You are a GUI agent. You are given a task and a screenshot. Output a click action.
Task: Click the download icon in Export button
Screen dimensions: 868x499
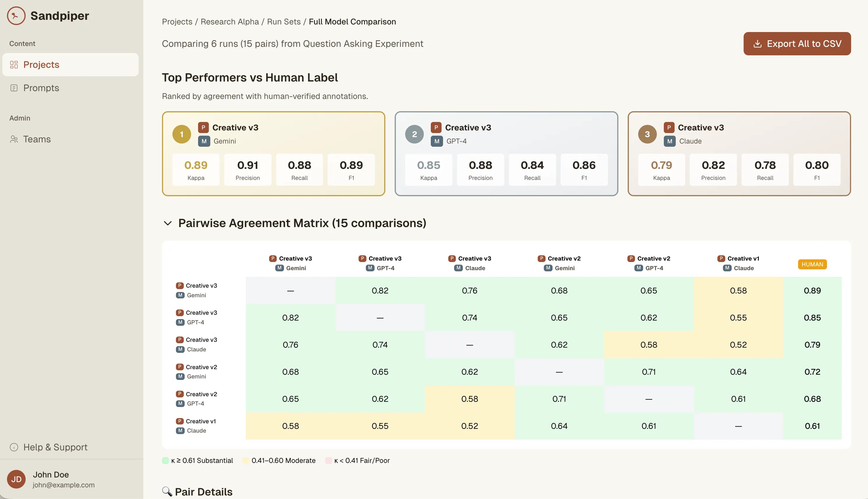coord(758,44)
